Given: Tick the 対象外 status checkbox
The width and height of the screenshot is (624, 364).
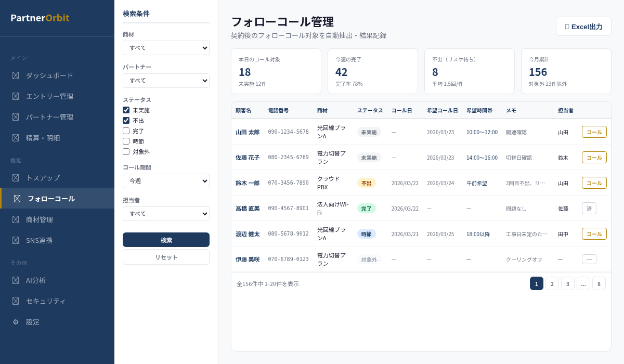Looking at the screenshot, I should pyautogui.click(x=126, y=152).
